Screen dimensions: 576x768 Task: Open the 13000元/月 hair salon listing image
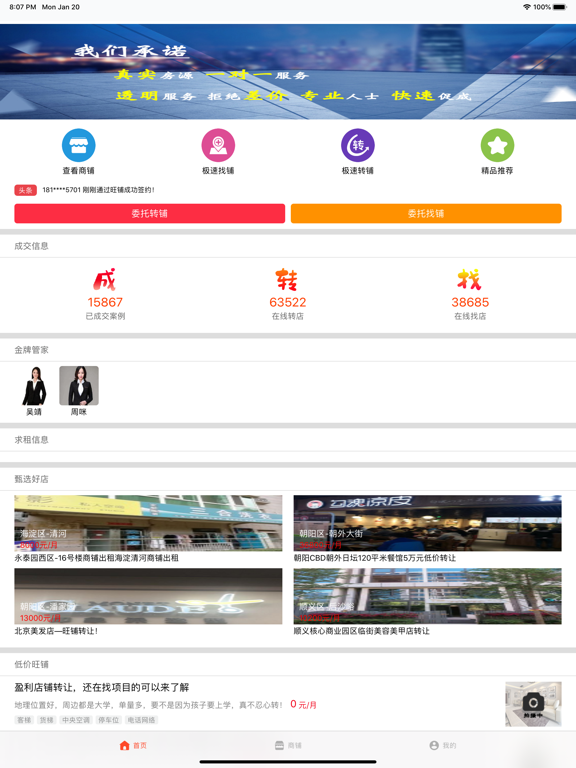(148, 596)
